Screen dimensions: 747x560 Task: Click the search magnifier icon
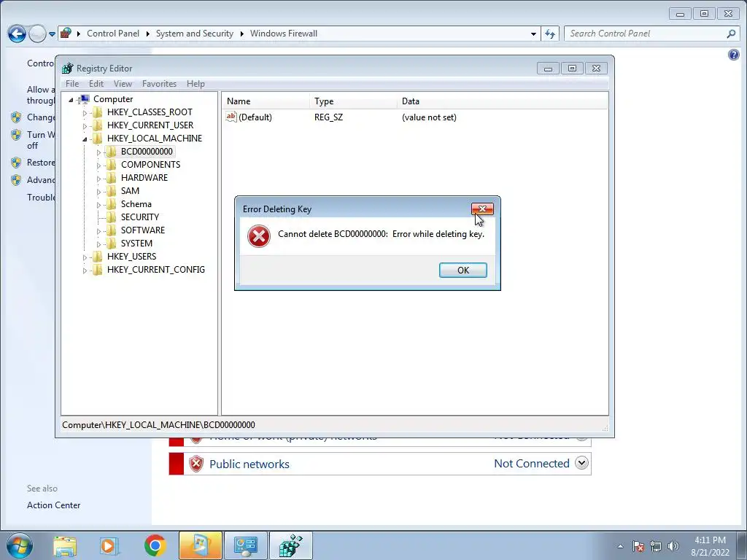click(731, 34)
